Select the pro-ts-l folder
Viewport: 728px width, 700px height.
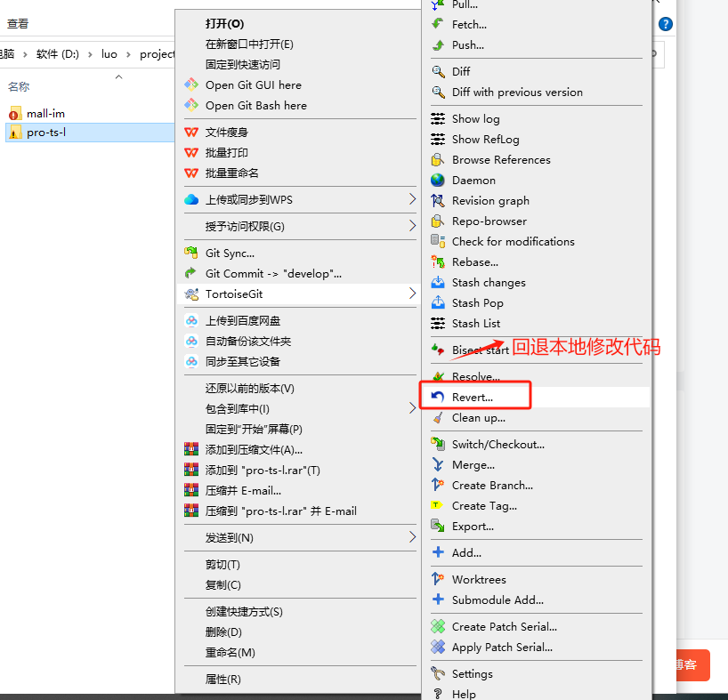[x=90, y=133]
